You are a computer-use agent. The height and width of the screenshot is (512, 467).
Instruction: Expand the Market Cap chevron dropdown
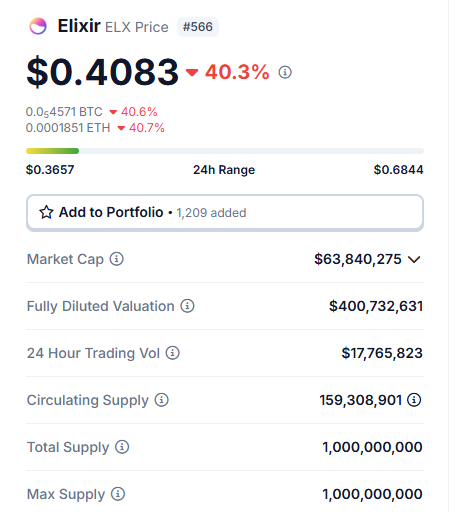(414, 259)
